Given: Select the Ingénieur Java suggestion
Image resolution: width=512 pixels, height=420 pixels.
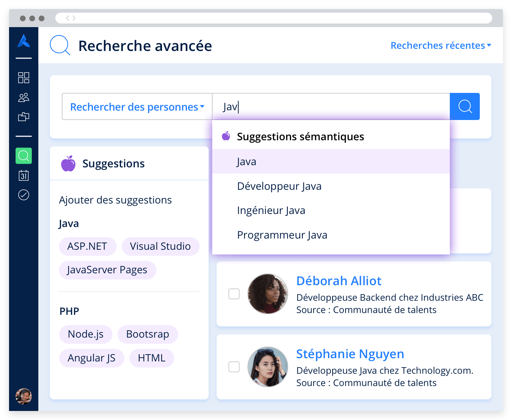Looking at the screenshot, I should [x=331, y=210].
